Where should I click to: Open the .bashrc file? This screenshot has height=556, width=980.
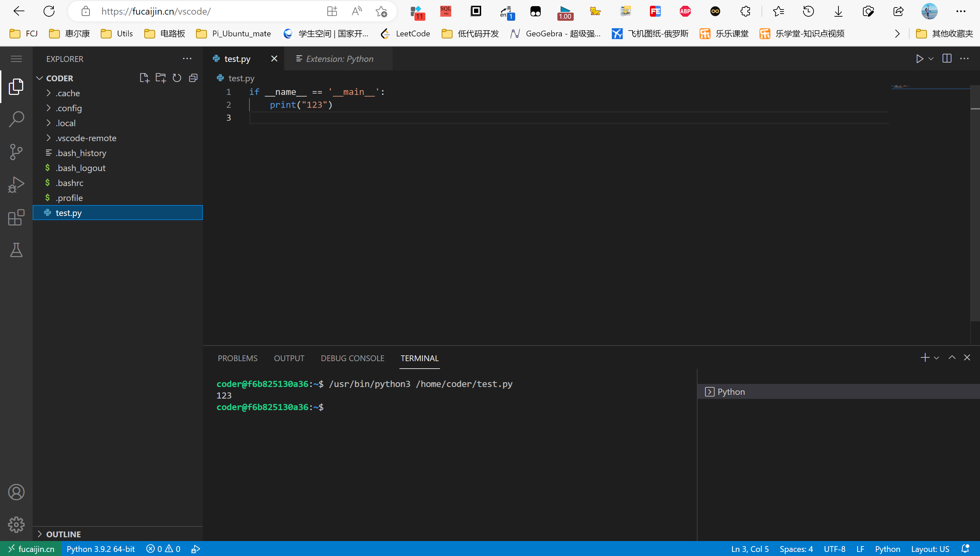[x=118, y=183]
